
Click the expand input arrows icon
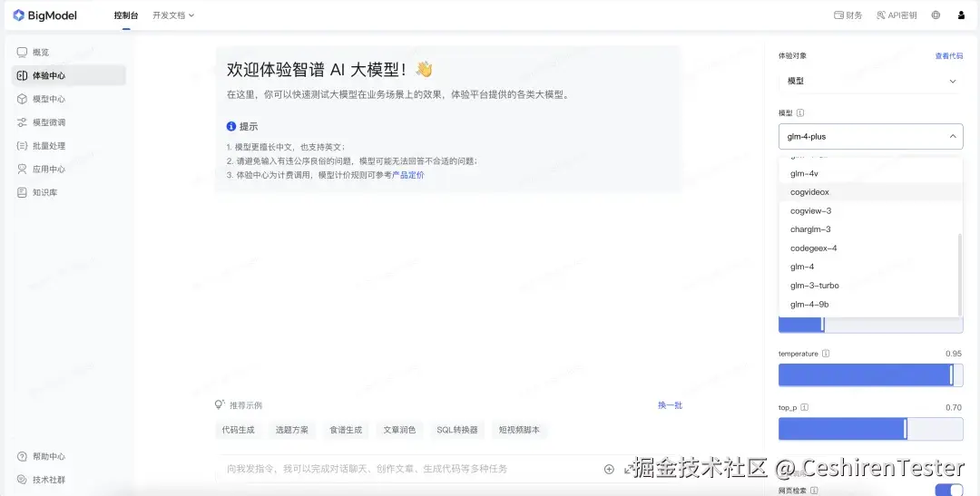click(629, 469)
